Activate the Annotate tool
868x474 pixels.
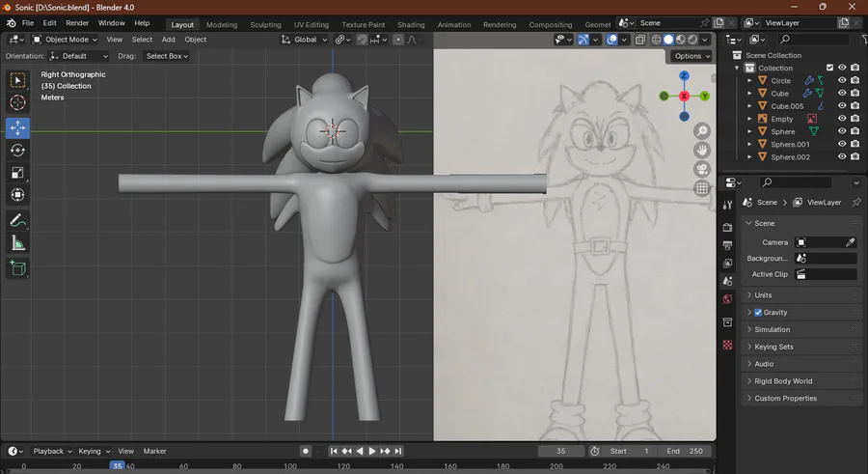tap(17, 221)
